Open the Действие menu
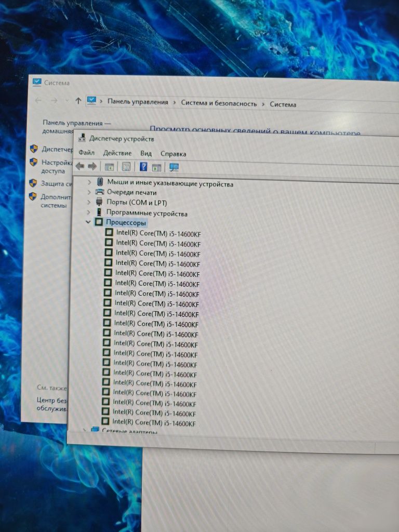The width and height of the screenshot is (399, 532). [117, 153]
